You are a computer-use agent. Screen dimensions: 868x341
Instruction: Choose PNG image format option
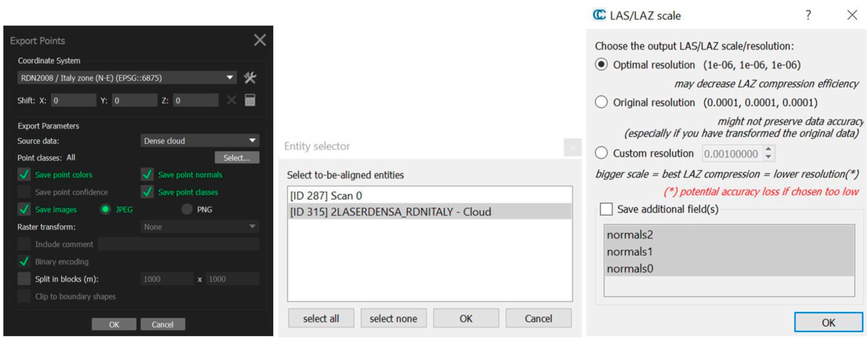[x=187, y=209]
